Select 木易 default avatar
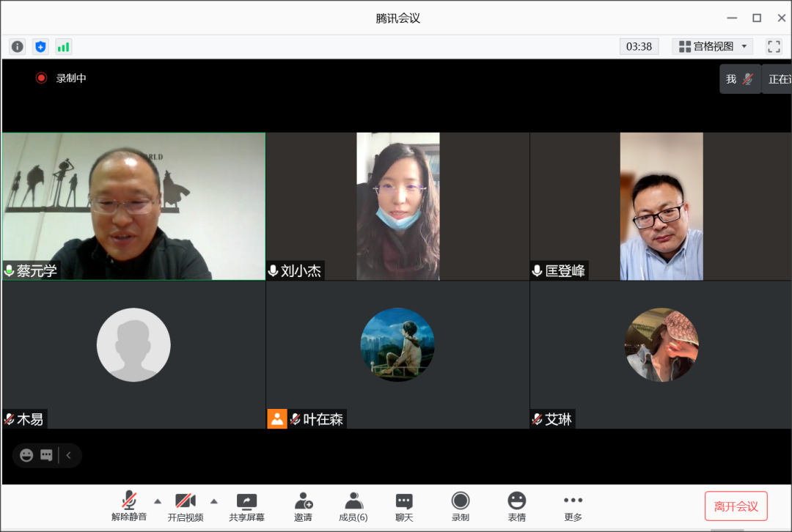The width and height of the screenshot is (792, 532). click(x=133, y=344)
